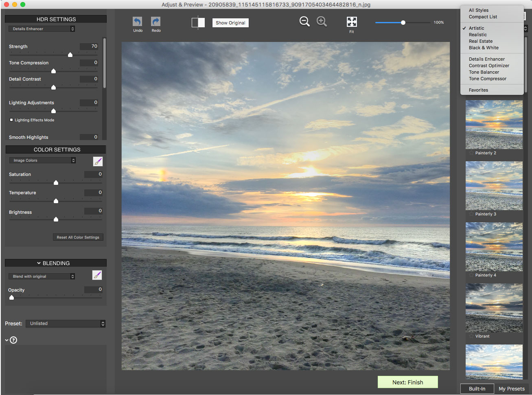Screen dimensions: 532x395
Task: Click the Strength value field
Action: pos(89,46)
